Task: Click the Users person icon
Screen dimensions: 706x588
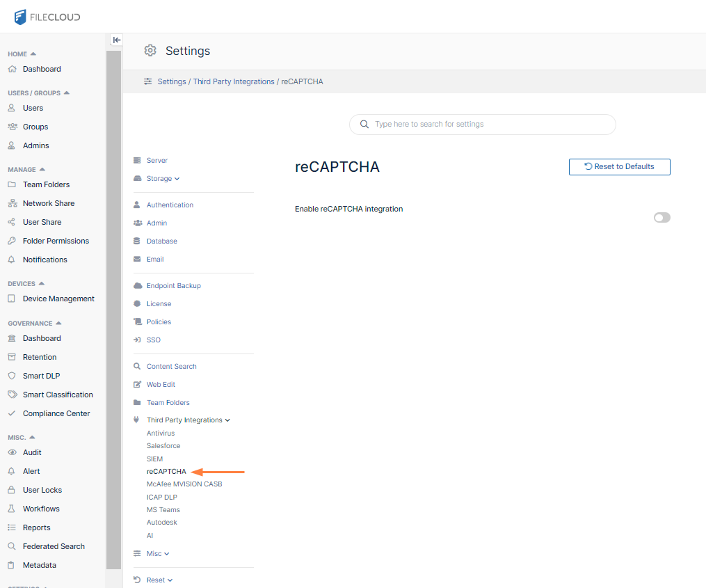Action: [x=12, y=108]
